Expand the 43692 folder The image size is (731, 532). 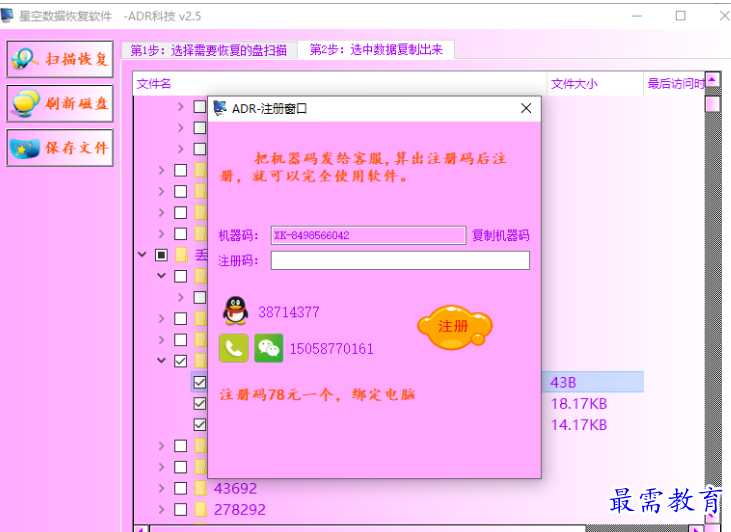tap(161, 488)
